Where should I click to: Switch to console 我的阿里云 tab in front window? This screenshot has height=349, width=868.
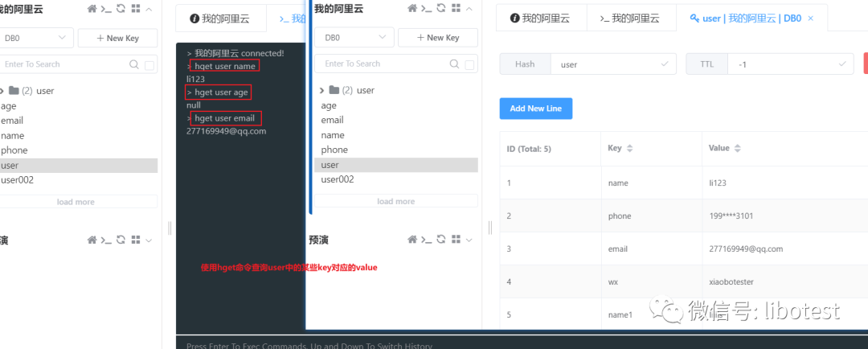tap(631, 18)
